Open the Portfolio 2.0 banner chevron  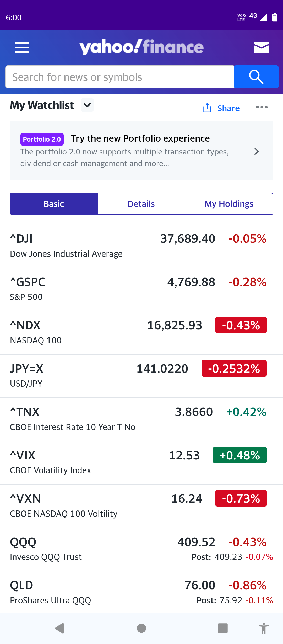[x=257, y=151]
